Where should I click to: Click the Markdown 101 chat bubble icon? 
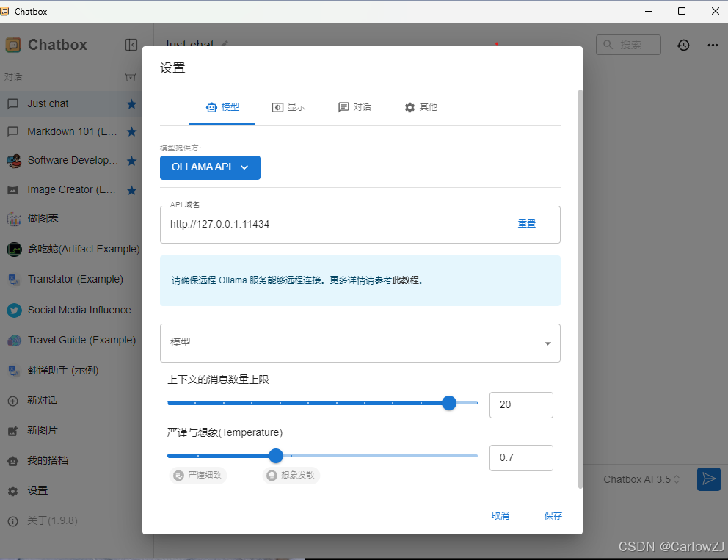click(x=13, y=131)
